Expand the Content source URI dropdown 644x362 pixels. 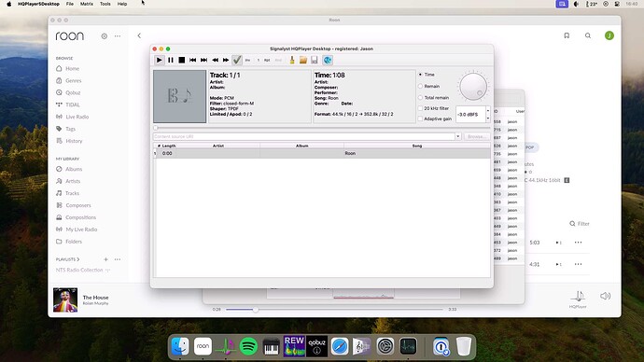[x=458, y=136]
